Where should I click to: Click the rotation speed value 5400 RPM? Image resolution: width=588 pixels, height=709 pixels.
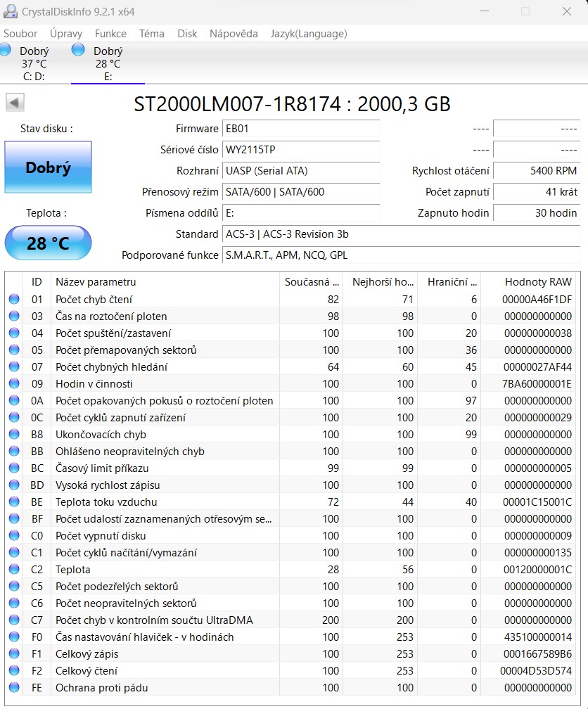[537, 171]
